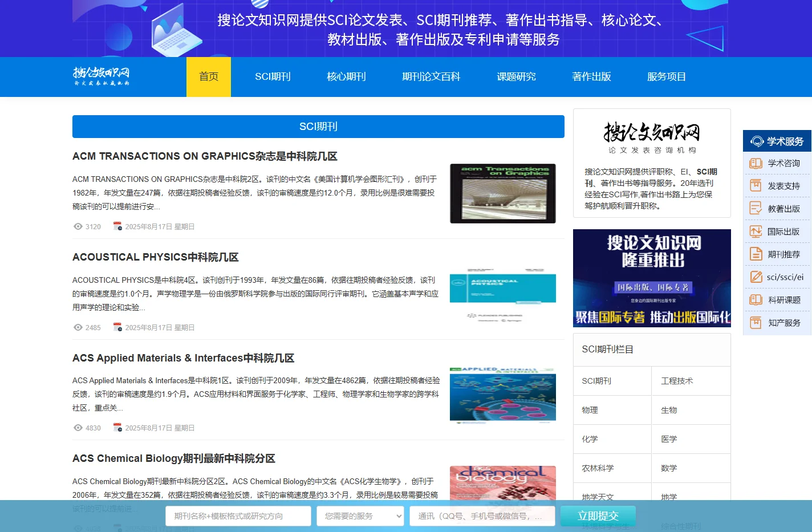Open ACS Applied Materials & Interfaces article title
This screenshot has width=812, height=532.
click(x=183, y=358)
